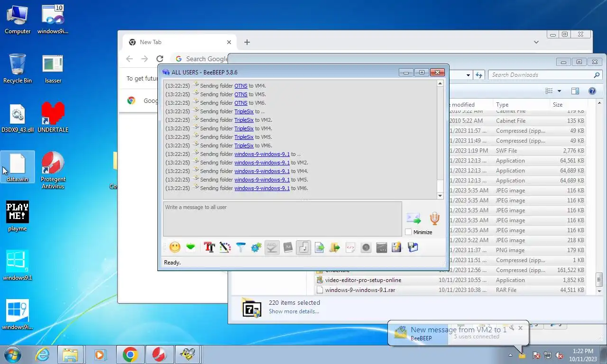Viewport: 607px width, 364px height.
Task: Send the message with the green arrow button
Action: [414, 218]
